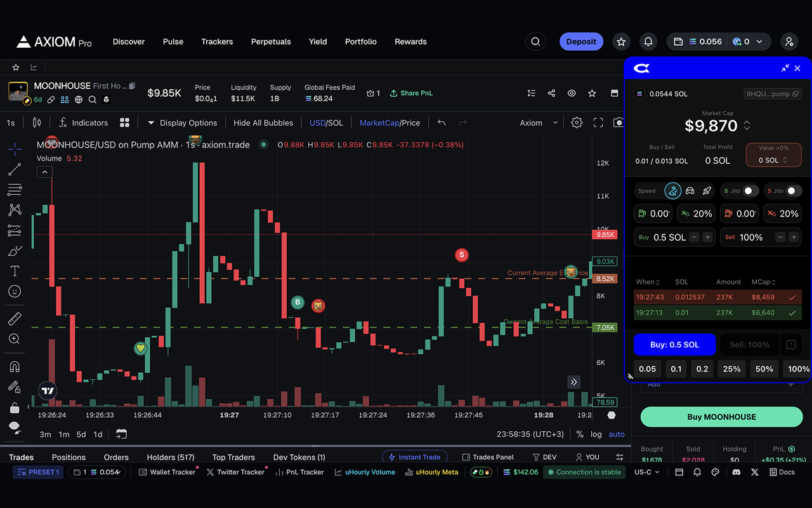
Task: Open candlestick chart style selector
Action: tap(37, 123)
